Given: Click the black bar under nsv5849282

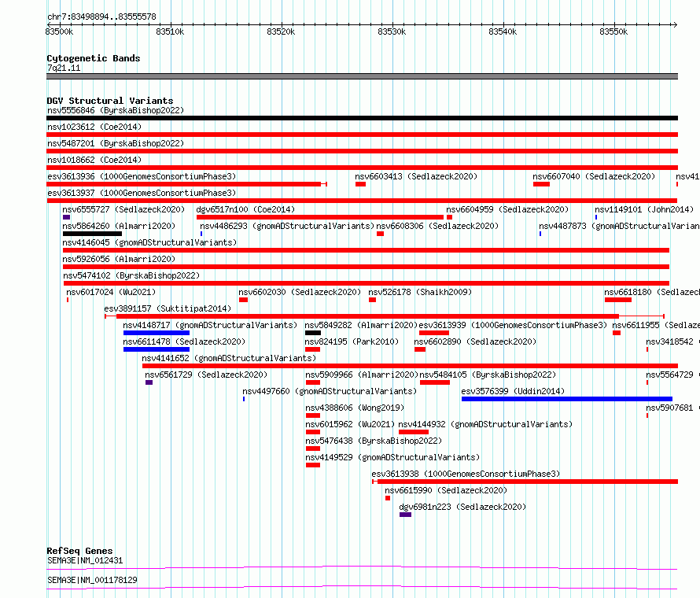Looking at the screenshot, I should (313, 333).
